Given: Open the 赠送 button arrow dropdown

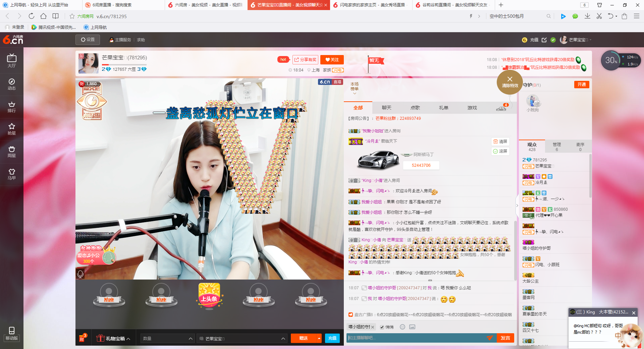Looking at the screenshot, I should [319, 338].
